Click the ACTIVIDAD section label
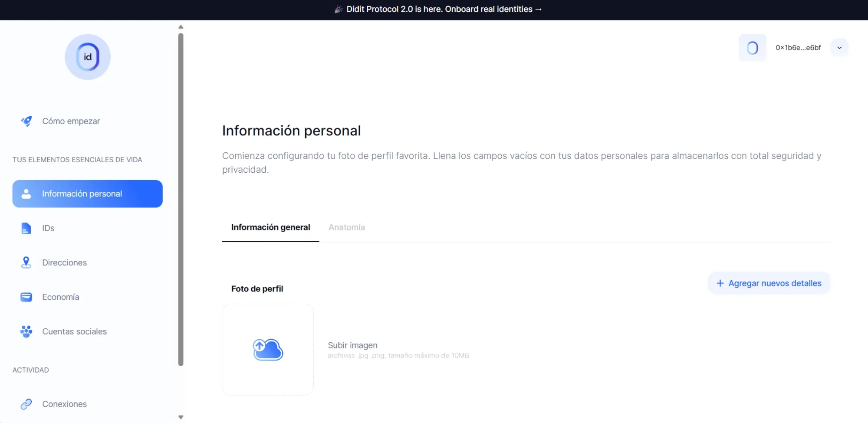This screenshot has width=868, height=423. click(30, 370)
